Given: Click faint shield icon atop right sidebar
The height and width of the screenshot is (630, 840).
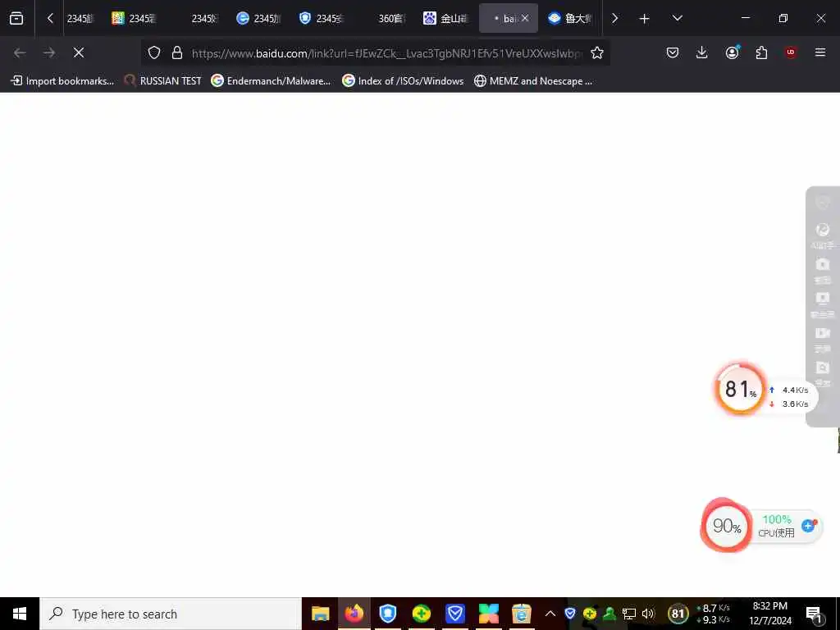Looking at the screenshot, I should coord(822,203).
